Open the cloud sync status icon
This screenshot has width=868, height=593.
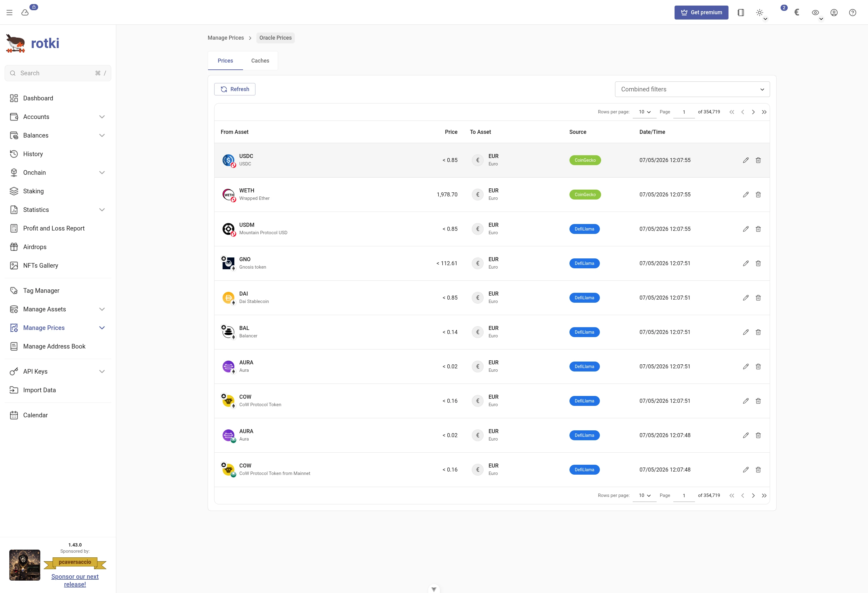[25, 12]
